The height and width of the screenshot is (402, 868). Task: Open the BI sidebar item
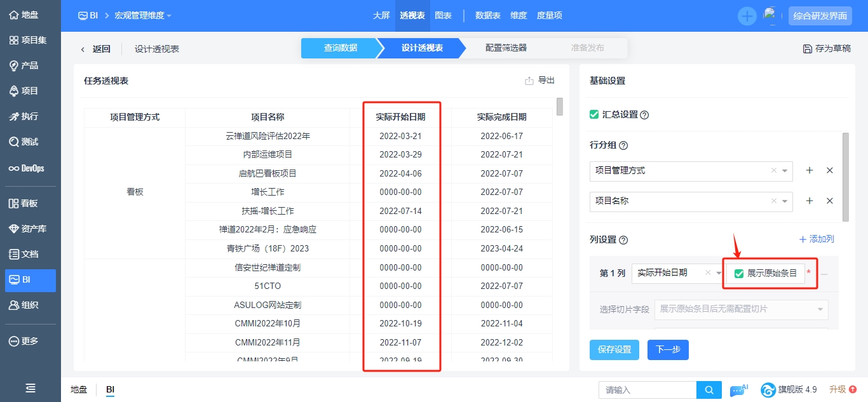[31, 279]
